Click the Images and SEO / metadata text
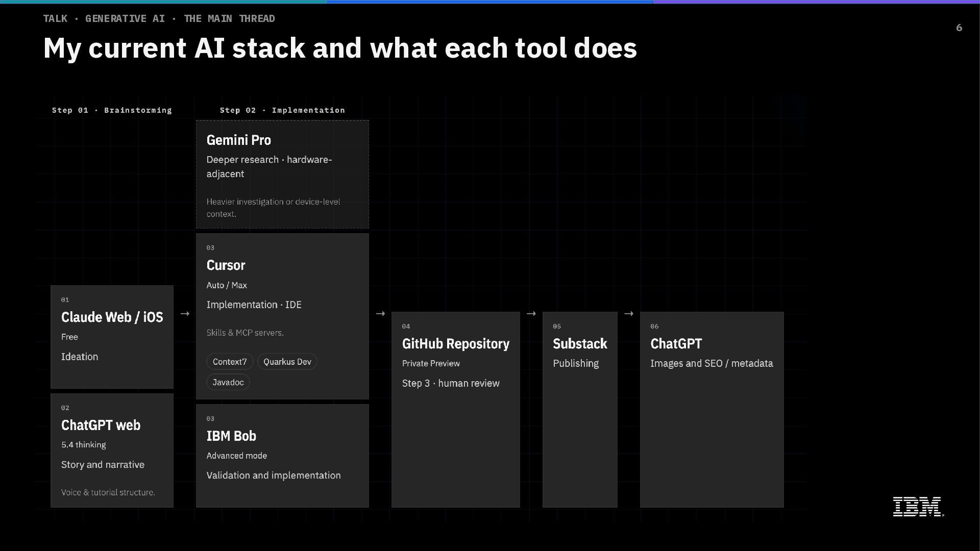Viewport: 980px width, 551px height. tap(711, 364)
